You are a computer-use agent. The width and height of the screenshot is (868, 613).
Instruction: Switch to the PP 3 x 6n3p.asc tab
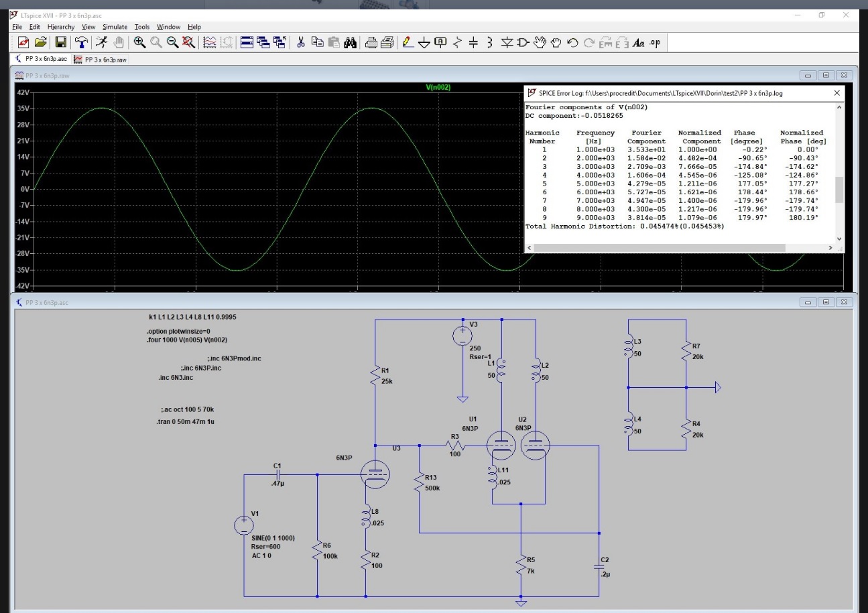[40, 59]
